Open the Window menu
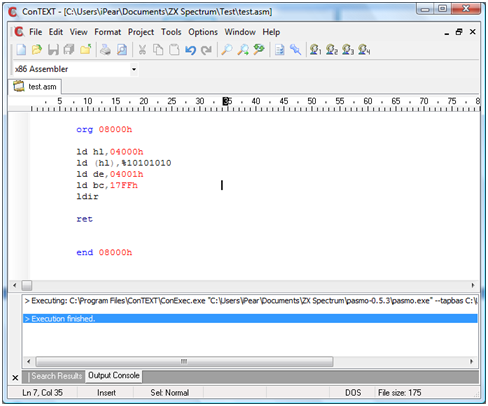Screen dimensions: 488x406 click(x=240, y=32)
